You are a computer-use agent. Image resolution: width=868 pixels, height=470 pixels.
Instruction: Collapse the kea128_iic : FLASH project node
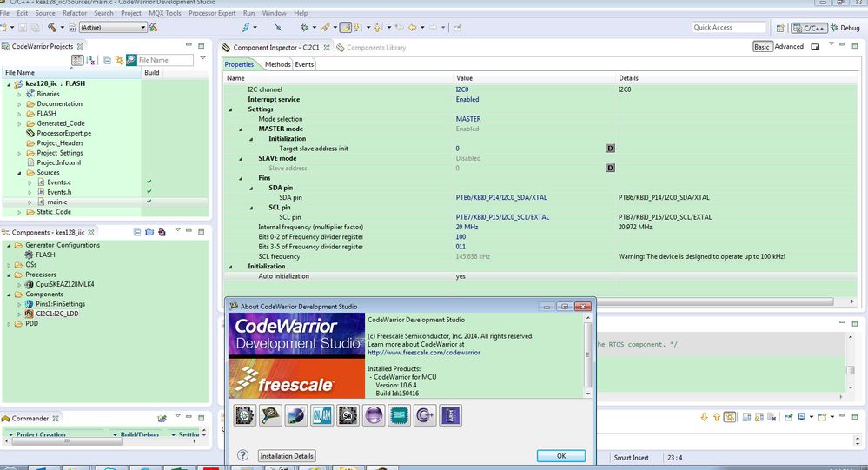[9, 84]
